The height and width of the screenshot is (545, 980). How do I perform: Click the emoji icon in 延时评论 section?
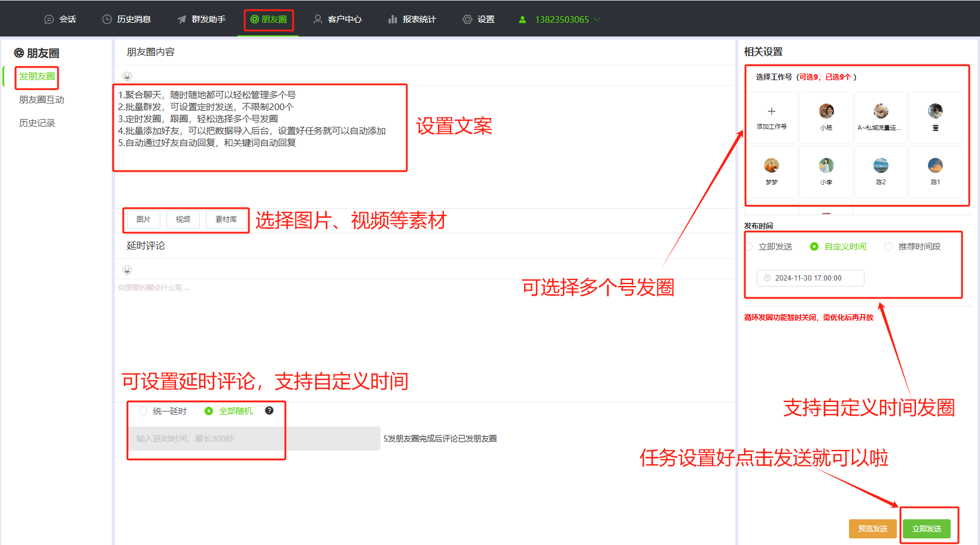[127, 269]
